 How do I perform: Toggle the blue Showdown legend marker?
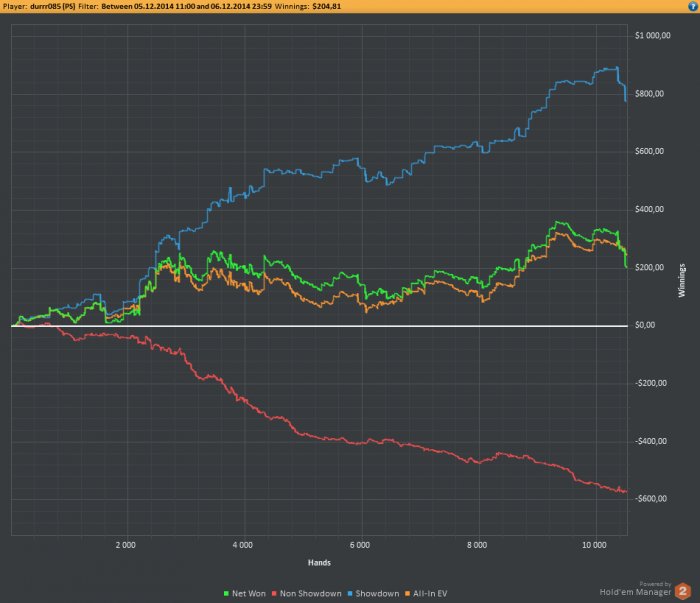coord(350,594)
